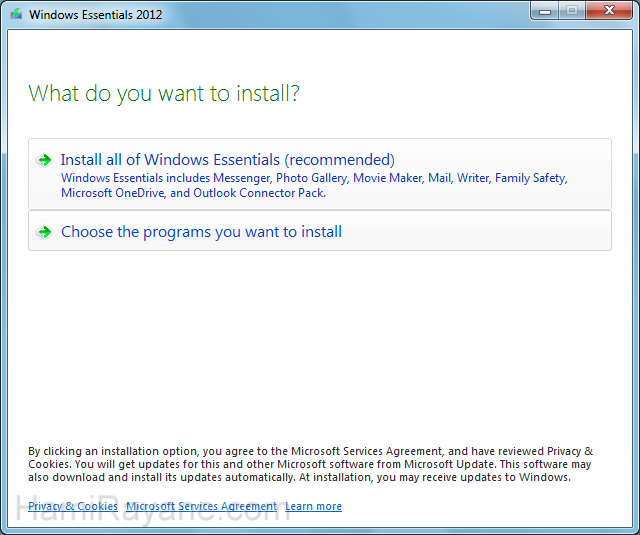Minimize the Windows Essentials 2012 window
Image resolution: width=640 pixels, height=535 pixels.
click(x=544, y=11)
